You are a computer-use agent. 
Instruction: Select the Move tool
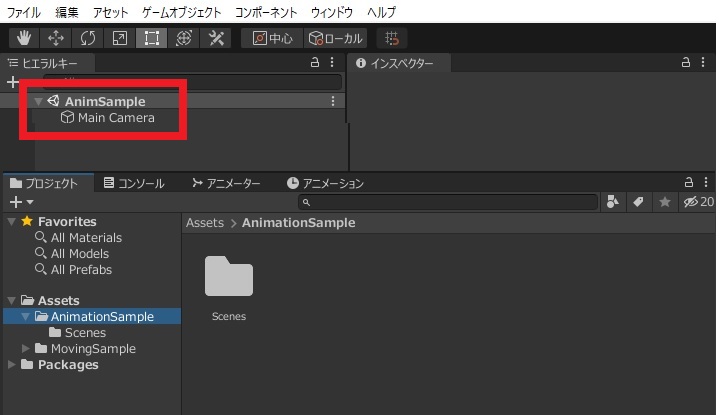[x=56, y=38]
